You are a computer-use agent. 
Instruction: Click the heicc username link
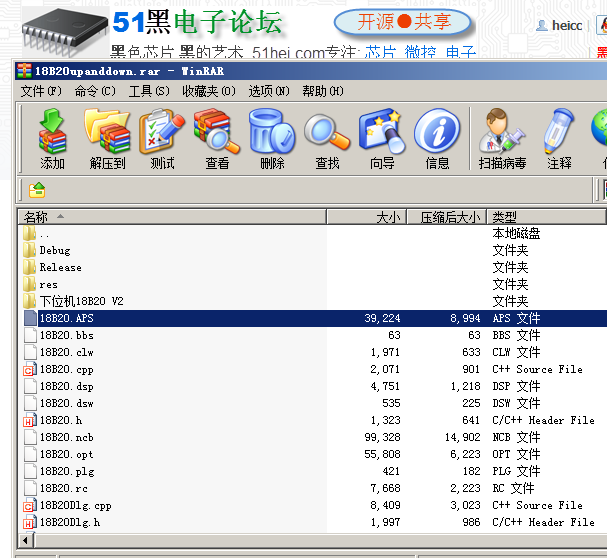click(567, 26)
